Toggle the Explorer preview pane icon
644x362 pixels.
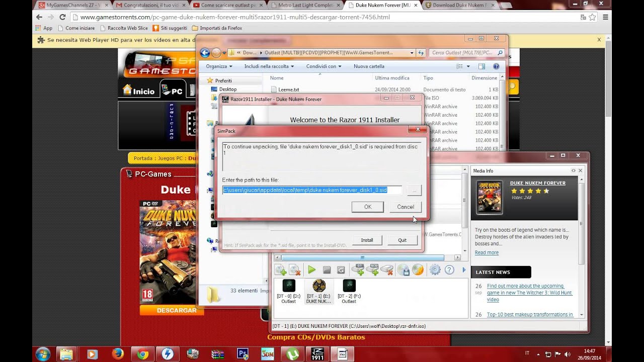click(x=481, y=66)
